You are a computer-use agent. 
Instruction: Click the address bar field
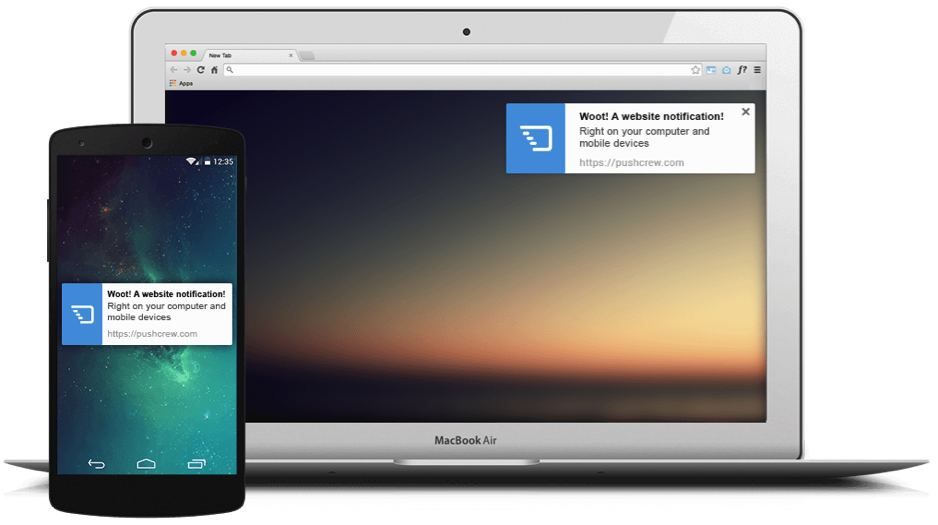(463, 70)
